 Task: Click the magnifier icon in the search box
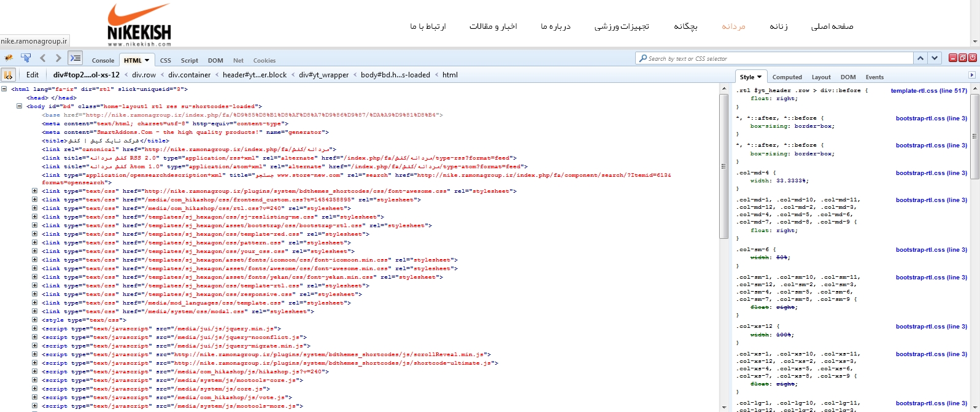coord(643,58)
